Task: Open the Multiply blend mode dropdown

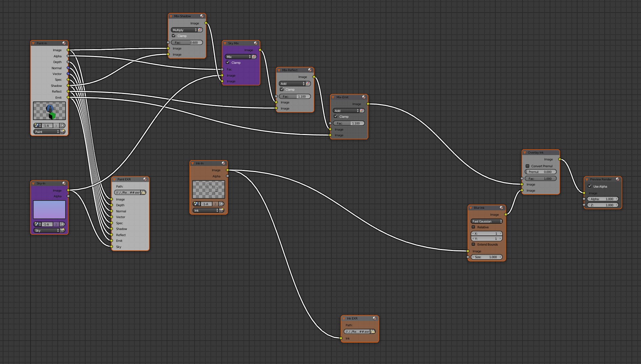Action: point(184,30)
